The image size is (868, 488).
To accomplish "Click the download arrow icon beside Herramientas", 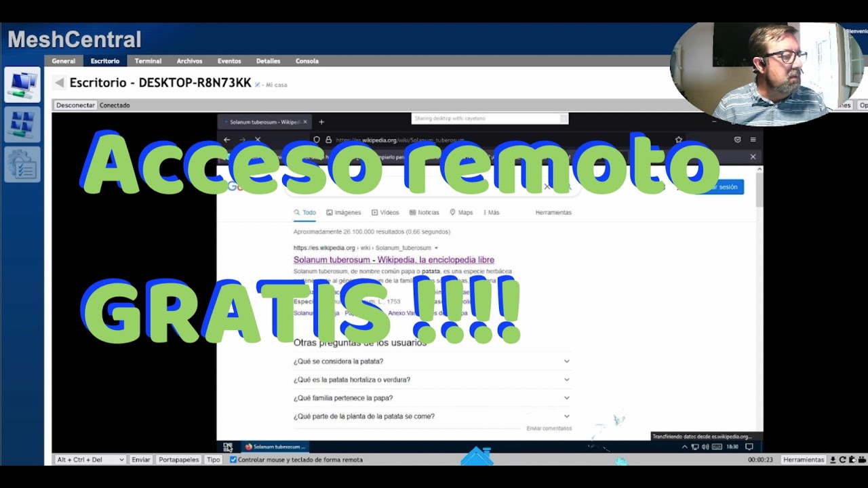I will [833, 460].
